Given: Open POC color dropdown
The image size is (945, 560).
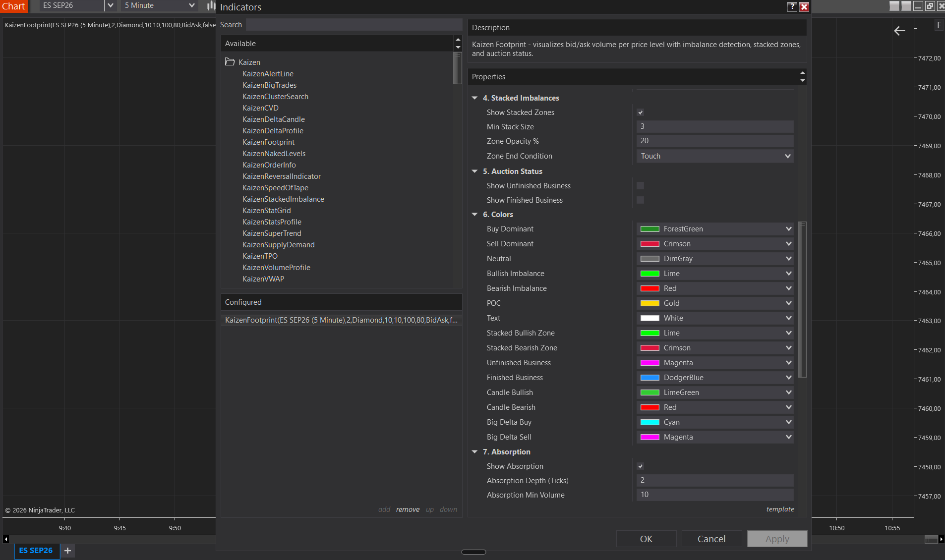Looking at the screenshot, I should coord(715,303).
